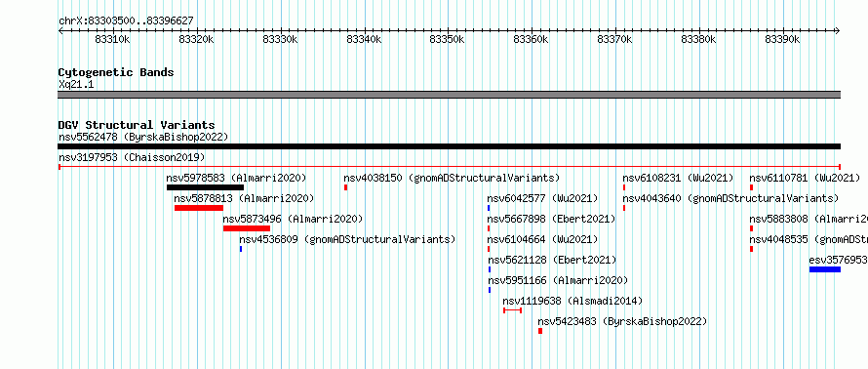868x369 pixels.
Task: Open nsv6042577 (Wu2021) label
Action: point(542,198)
